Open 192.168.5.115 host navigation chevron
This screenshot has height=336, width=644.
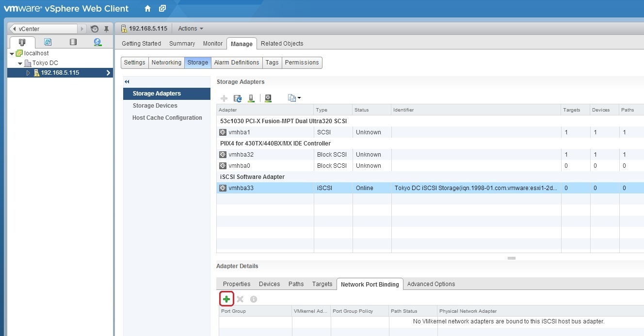[108, 73]
